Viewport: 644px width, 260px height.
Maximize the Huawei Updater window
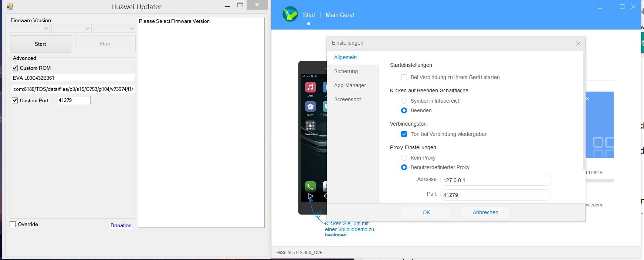[240, 5]
